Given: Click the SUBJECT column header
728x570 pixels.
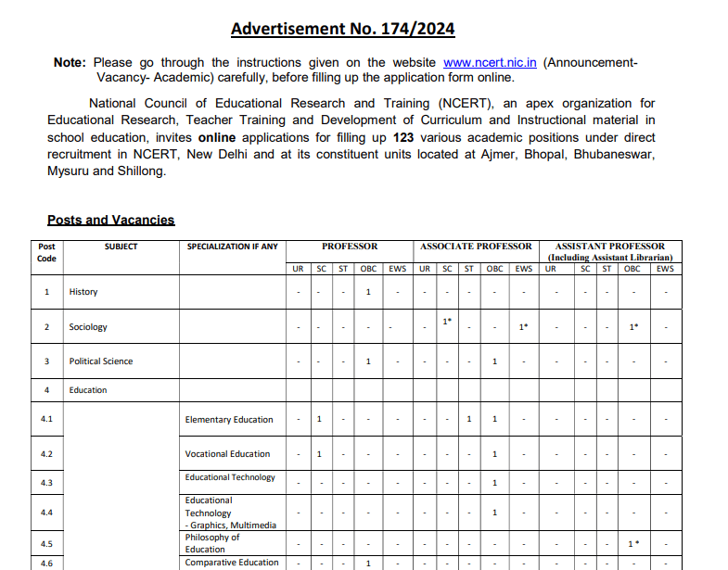Looking at the screenshot, I should click(121, 247).
